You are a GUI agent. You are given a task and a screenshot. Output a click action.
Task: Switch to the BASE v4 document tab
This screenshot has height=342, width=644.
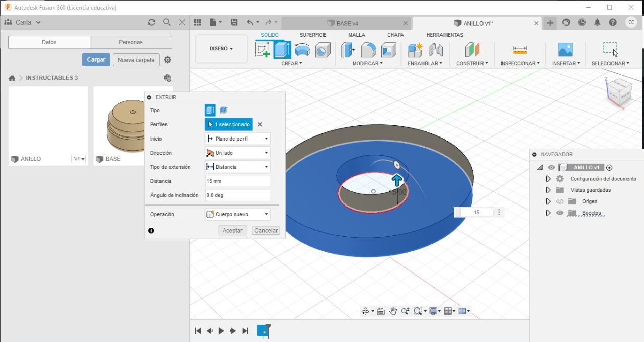tap(346, 23)
